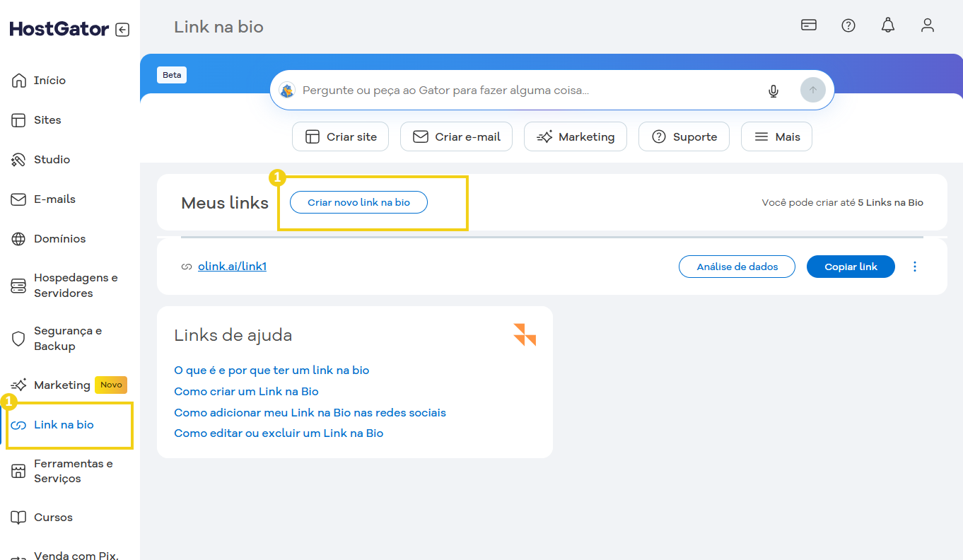963x560 pixels.
Task: Click 'Você pode criar até 5 Links na Bio'
Action: click(842, 203)
